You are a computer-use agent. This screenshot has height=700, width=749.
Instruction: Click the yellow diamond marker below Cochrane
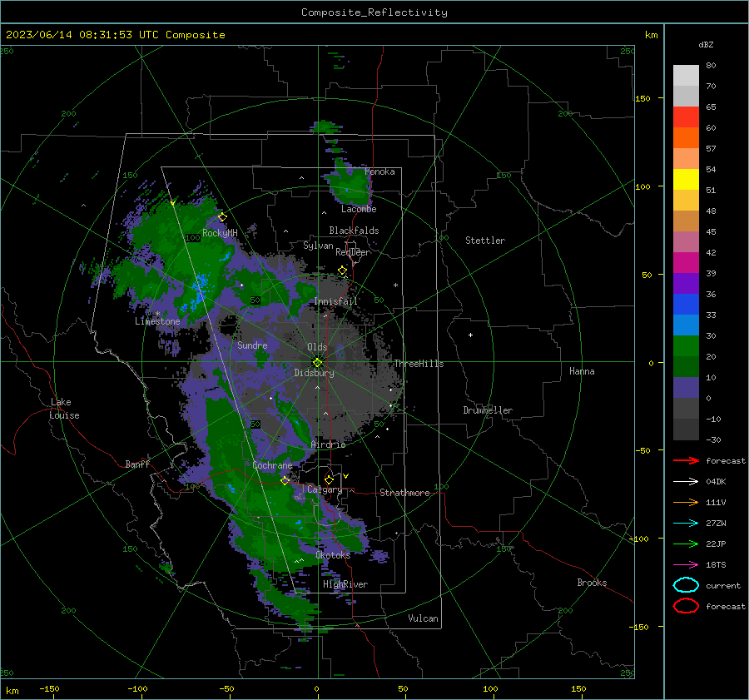pyautogui.click(x=285, y=480)
